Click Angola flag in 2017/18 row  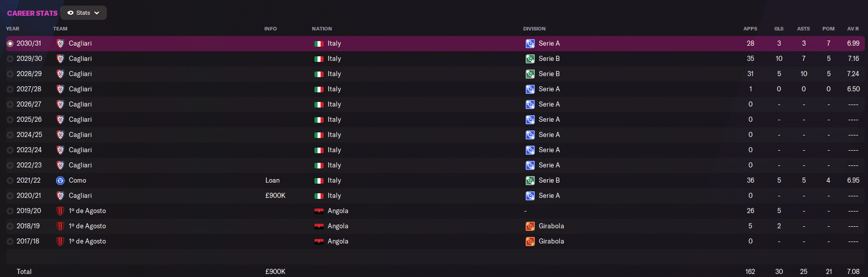[319, 241]
